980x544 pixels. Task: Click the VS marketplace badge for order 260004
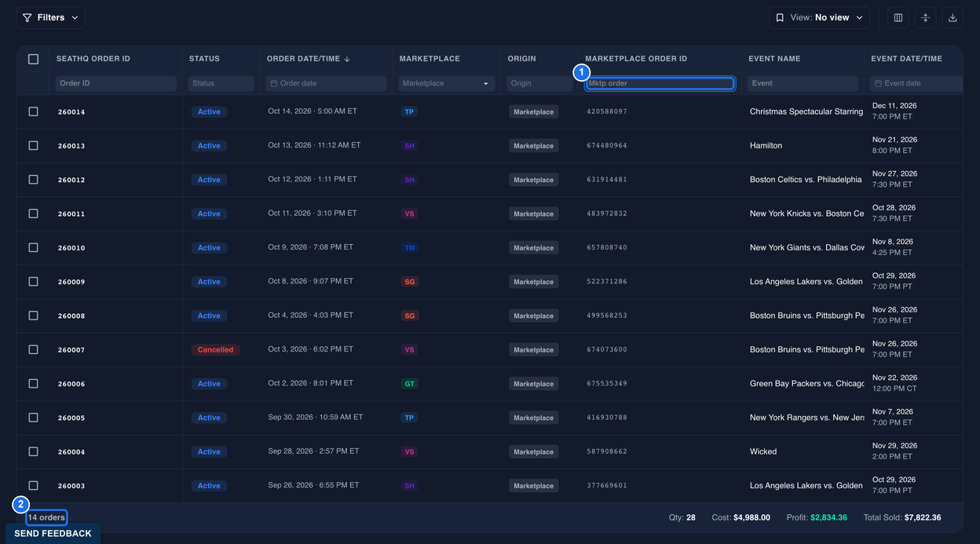pyautogui.click(x=409, y=452)
